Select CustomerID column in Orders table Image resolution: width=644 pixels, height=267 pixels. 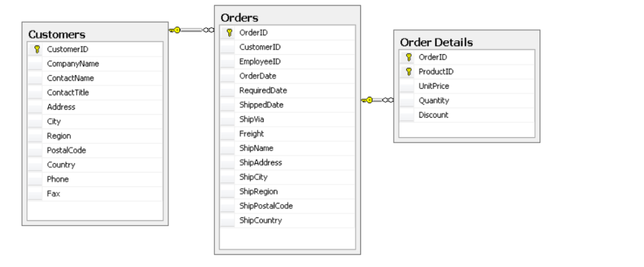coord(287,47)
